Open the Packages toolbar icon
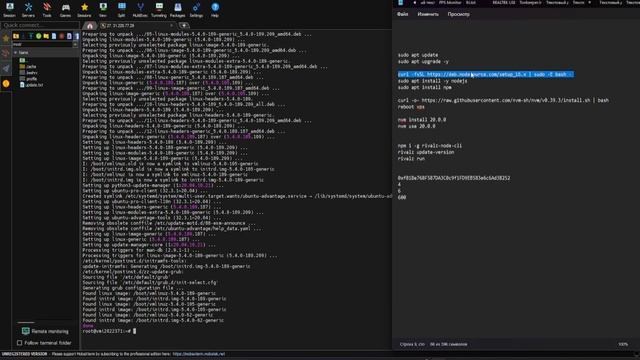The image size is (640, 360). 178,10
